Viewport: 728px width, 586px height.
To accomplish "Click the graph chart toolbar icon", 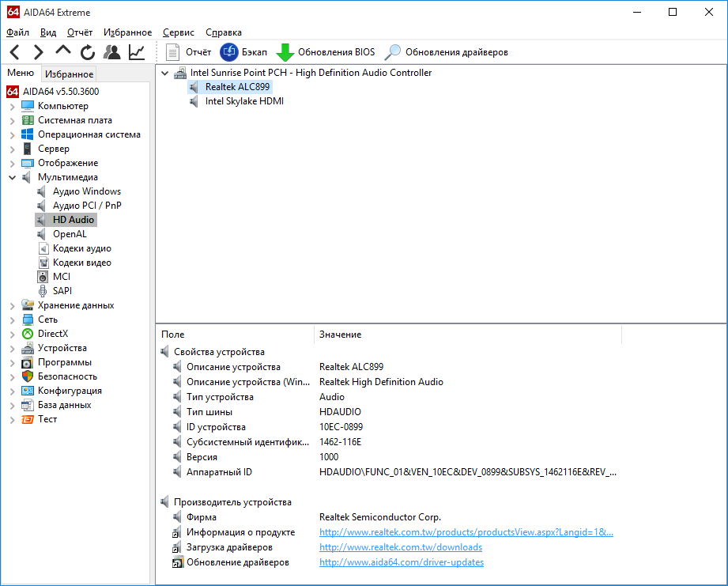I will tap(137, 52).
